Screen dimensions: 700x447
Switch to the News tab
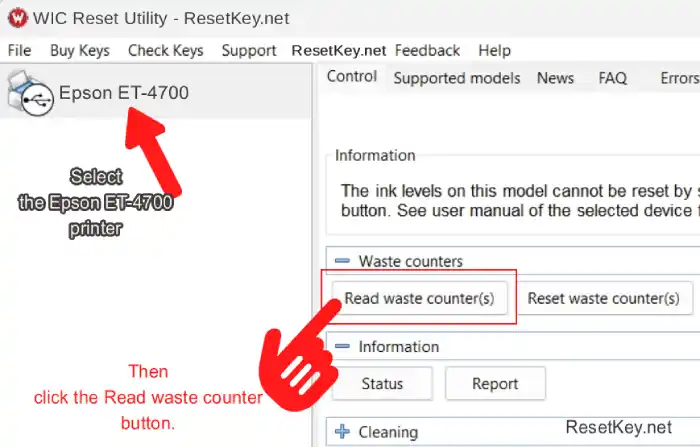pos(555,78)
